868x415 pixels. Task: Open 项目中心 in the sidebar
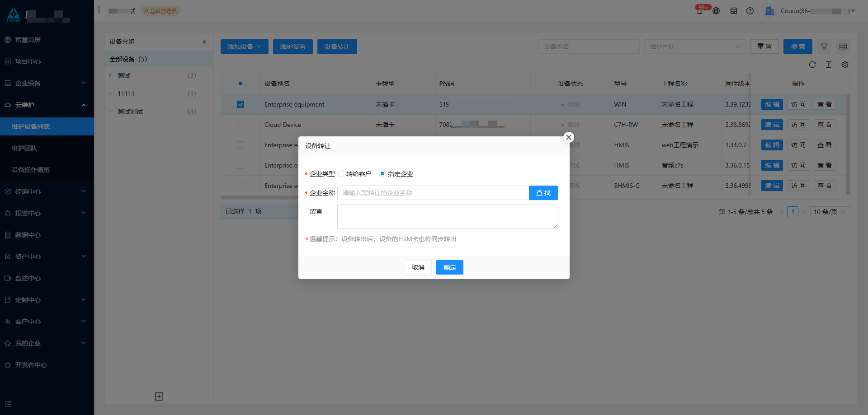click(47, 61)
